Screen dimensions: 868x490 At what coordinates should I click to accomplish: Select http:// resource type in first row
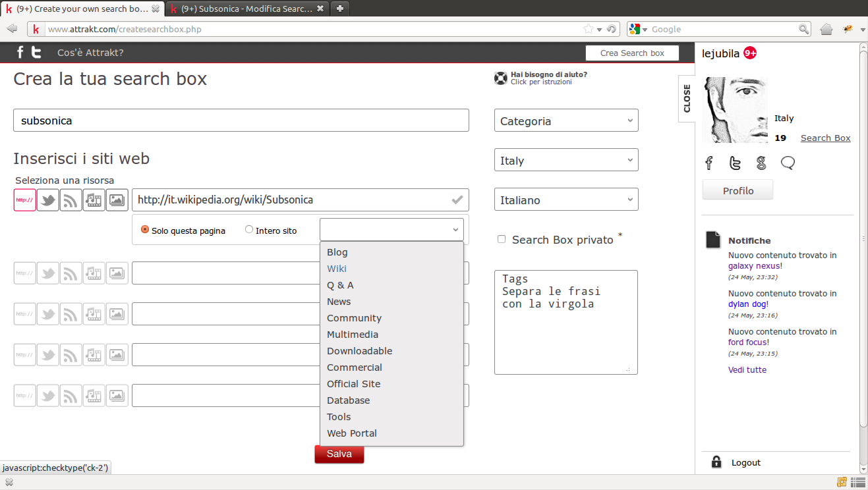click(25, 200)
